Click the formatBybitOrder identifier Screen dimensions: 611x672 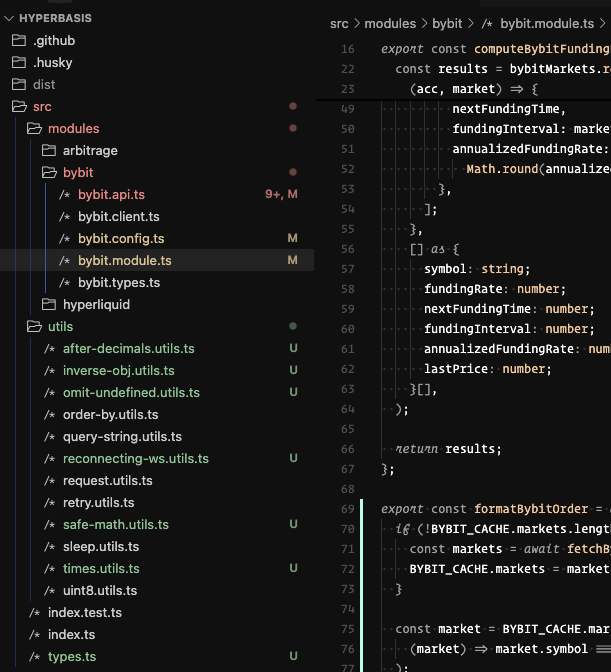(531, 509)
